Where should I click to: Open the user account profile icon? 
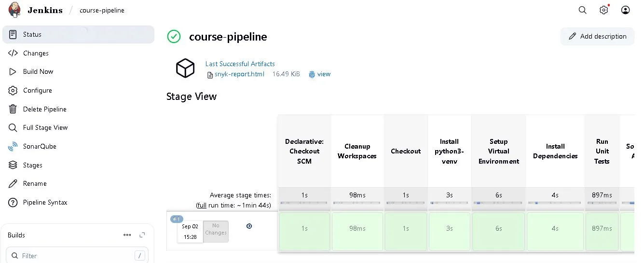(x=625, y=10)
